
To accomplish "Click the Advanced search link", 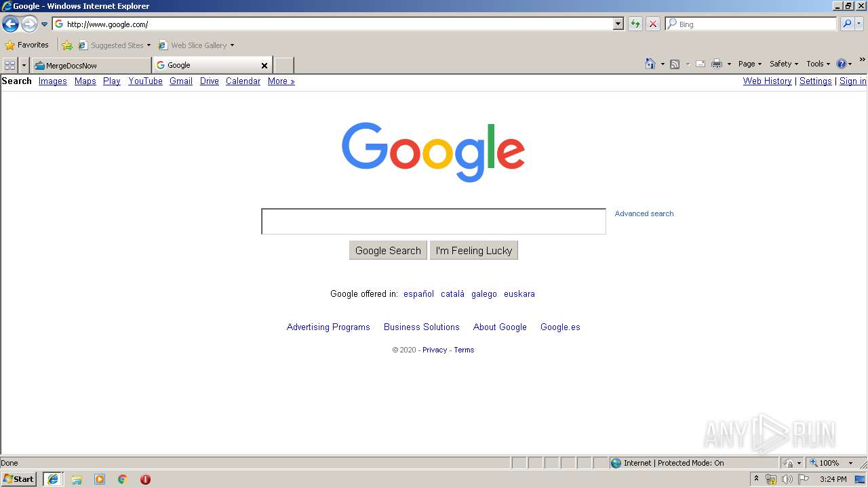I will pyautogui.click(x=644, y=213).
